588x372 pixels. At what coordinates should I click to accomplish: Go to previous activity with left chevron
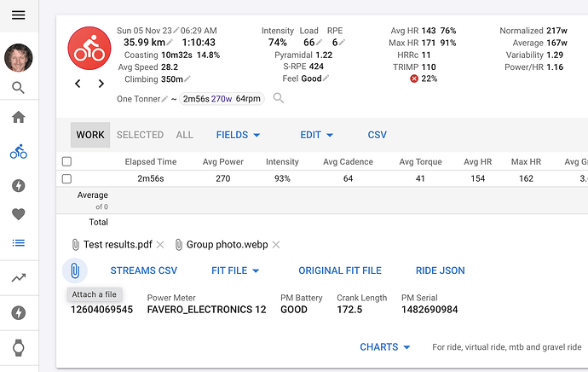(78, 84)
